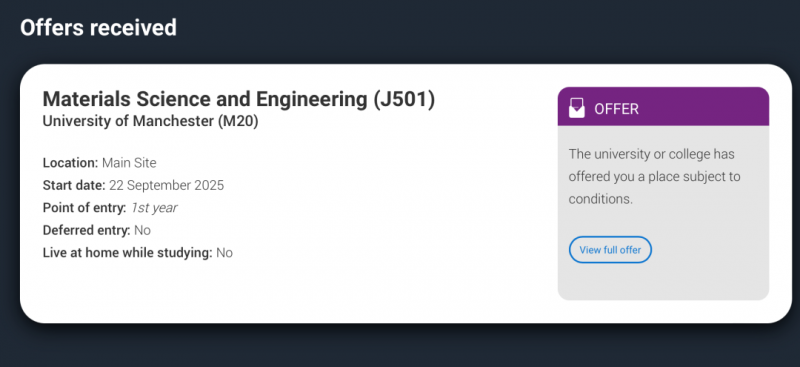The image size is (800, 367).
Task: Click the Main Site location value
Action: 129,163
